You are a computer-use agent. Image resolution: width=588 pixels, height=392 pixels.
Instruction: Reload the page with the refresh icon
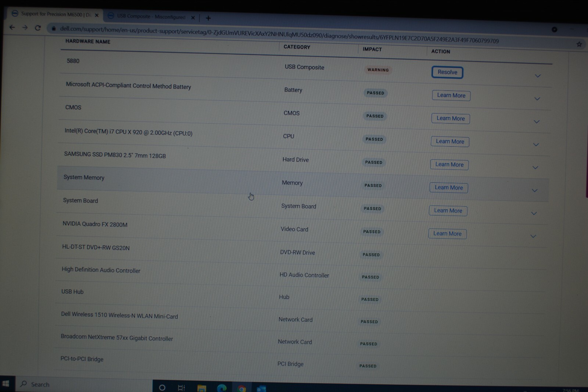tap(38, 28)
